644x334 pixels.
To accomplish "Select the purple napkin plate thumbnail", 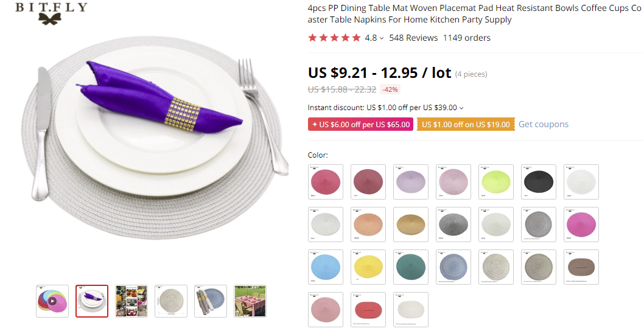I will 92,301.
